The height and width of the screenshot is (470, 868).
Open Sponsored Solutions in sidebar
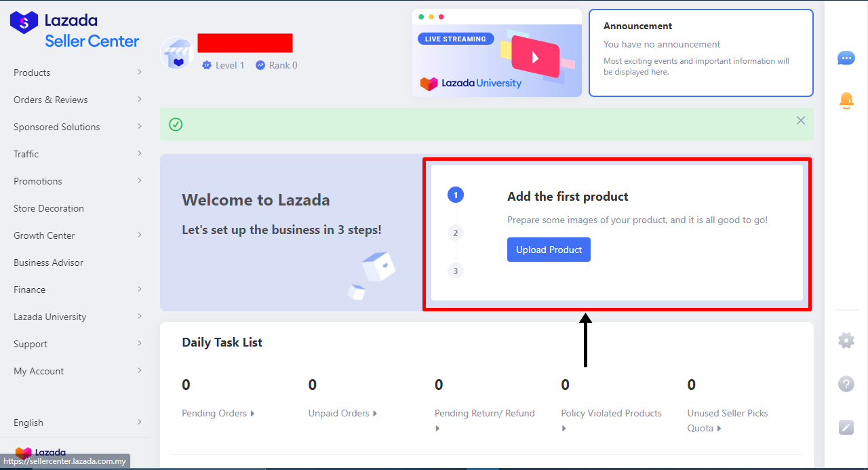[57, 127]
